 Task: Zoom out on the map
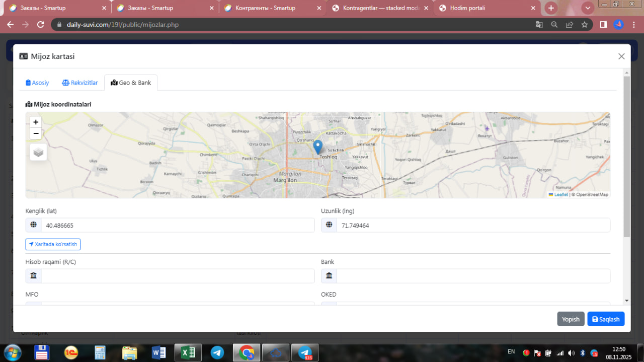(x=36, y=133)
